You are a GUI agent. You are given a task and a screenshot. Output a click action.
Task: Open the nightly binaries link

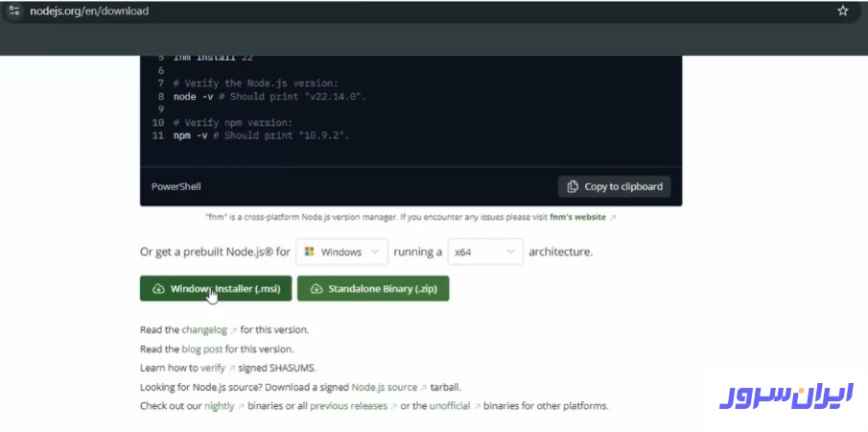pos(219,406)
